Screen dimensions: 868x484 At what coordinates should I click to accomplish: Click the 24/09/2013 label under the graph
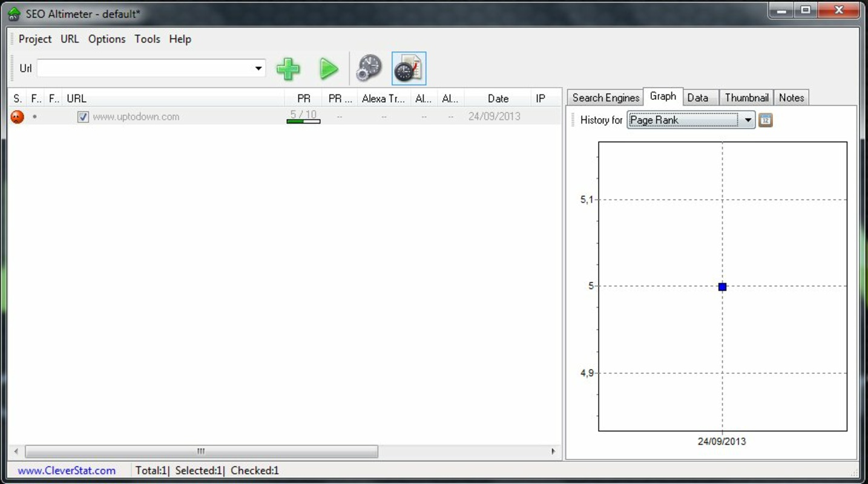[x=722, y=441]
